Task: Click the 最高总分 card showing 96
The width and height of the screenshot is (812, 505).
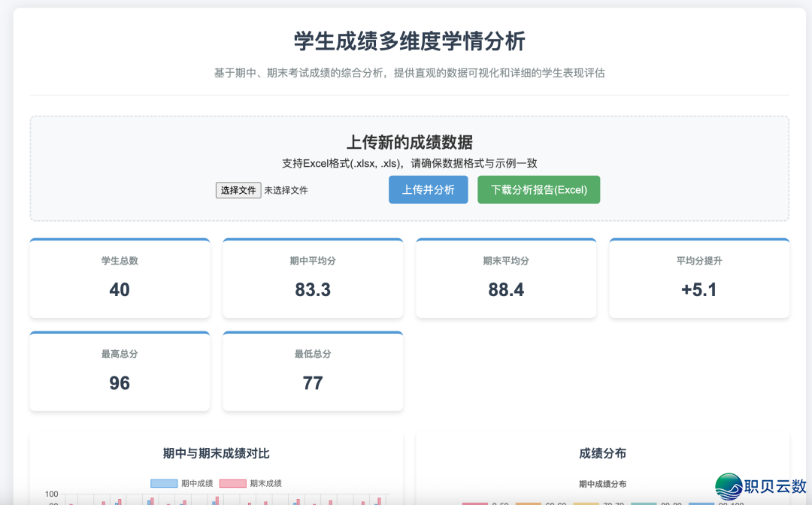Action: [x=119, y=371]
